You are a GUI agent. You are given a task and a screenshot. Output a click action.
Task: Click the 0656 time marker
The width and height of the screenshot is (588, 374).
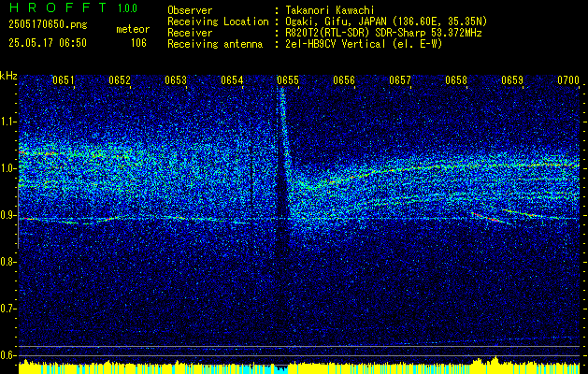pyautogui.click(x=344, y=79)
